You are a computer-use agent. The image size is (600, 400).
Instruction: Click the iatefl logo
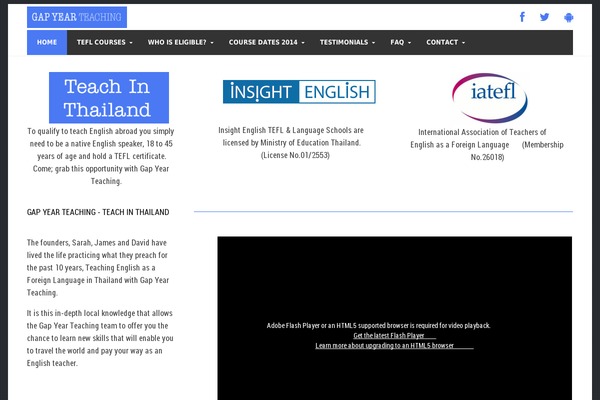coord(490,98)
